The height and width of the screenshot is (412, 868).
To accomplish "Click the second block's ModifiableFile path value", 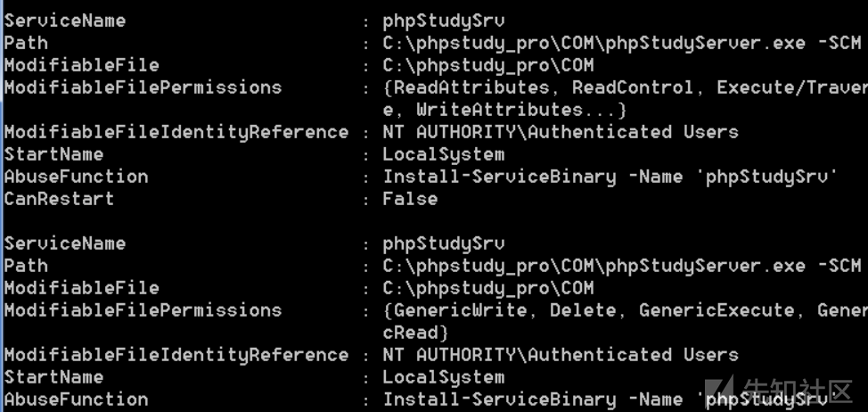I will (x=487, y=288).
